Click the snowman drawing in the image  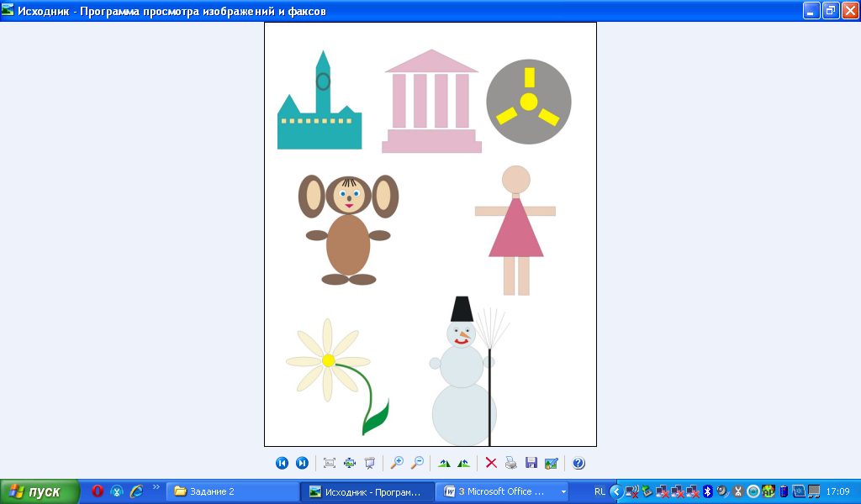click(x=470, y=371)
